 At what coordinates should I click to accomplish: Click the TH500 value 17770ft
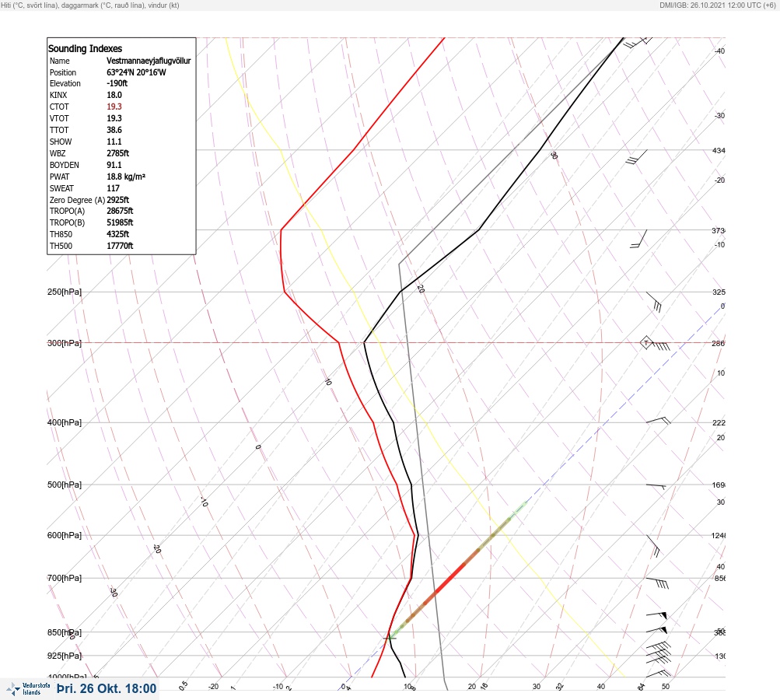click(x=120, y=246)
